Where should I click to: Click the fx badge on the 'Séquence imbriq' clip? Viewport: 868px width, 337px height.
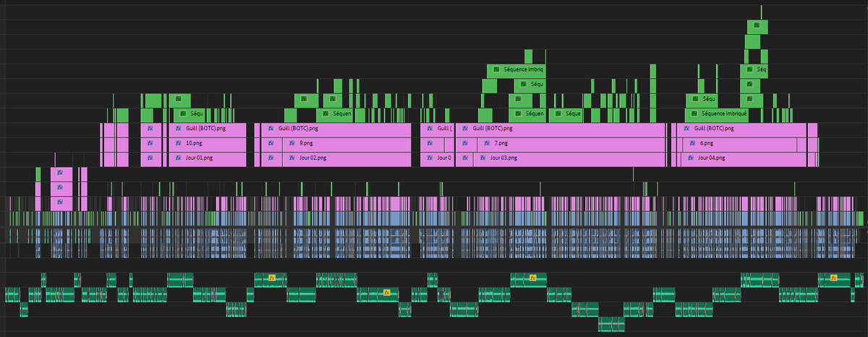(x=496, y=70)
